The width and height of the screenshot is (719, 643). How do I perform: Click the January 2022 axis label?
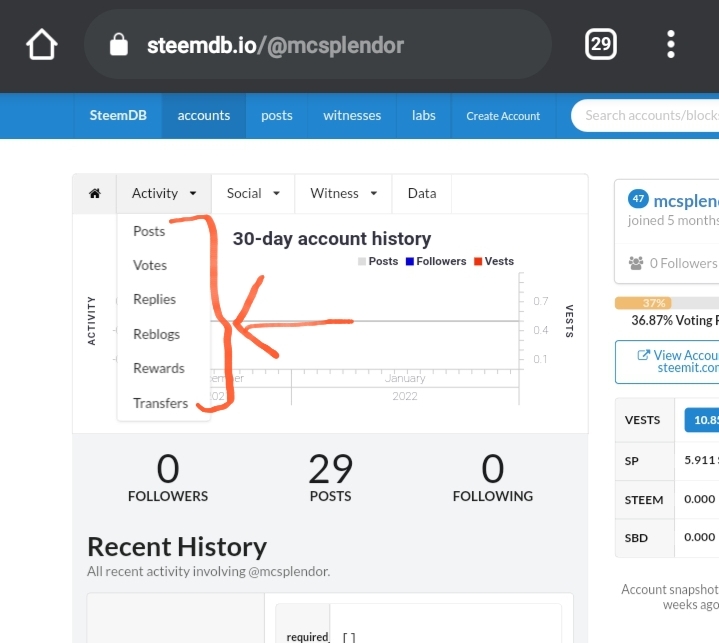[x=405, y=387]
